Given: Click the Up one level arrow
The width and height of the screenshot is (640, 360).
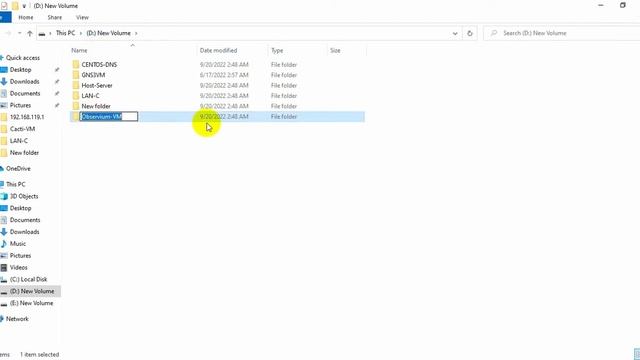Looking at the screenshot, I should pos(30,33).
